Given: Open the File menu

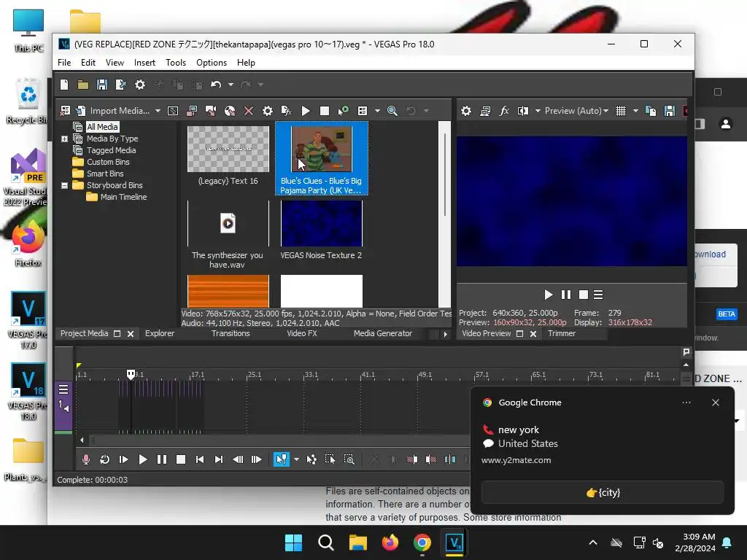Looking at the screenshot, I should pyautogui.click(x=64, y=63).
